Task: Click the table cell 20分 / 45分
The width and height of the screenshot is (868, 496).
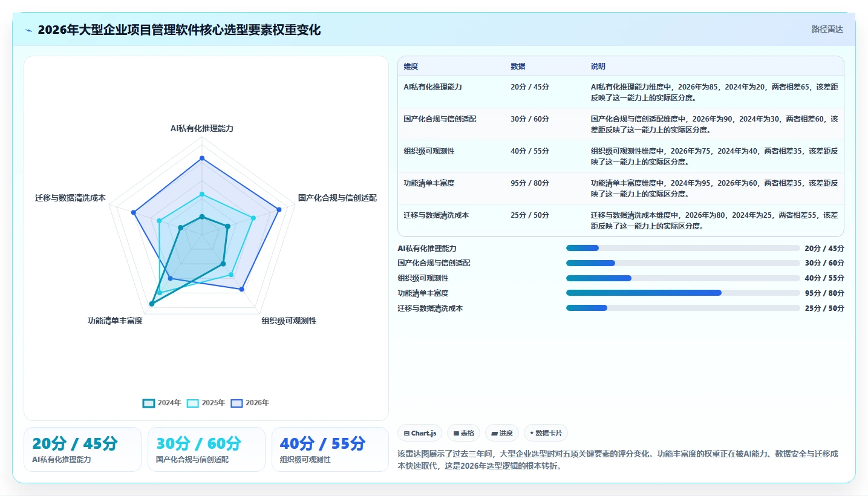Action: (x=530, y=87)
